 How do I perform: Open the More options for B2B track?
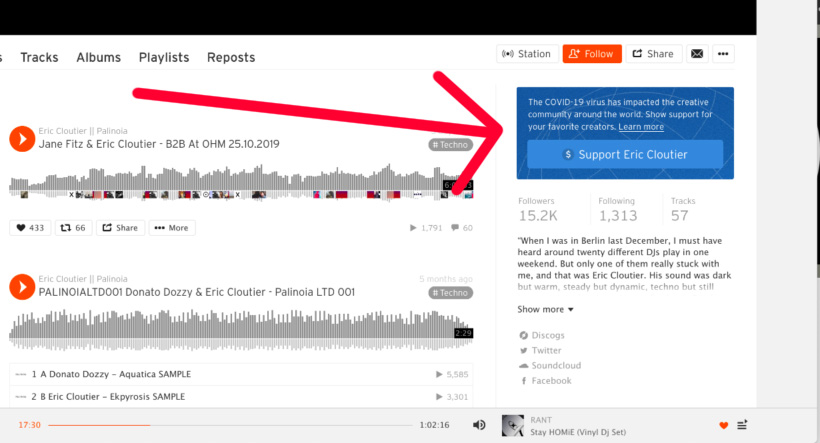172,228
